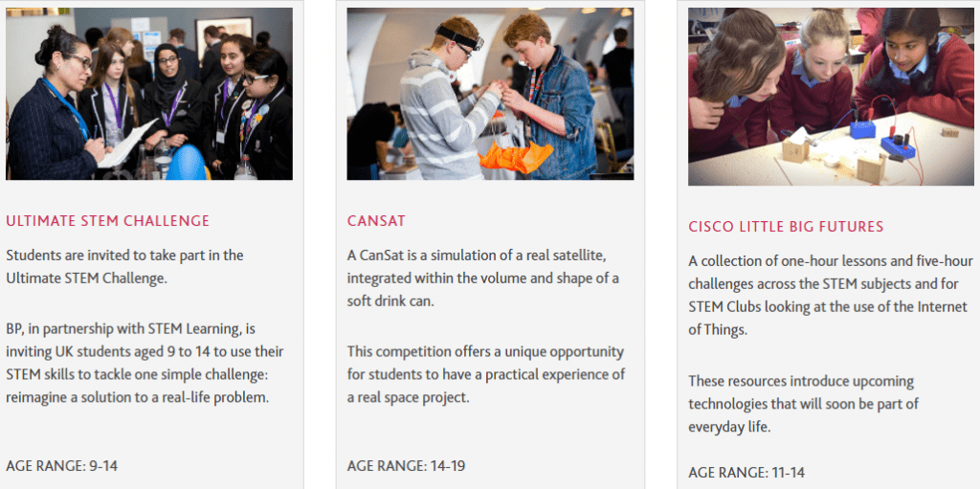Click the CanSat parachute photo
The image size is (980, 489).
pos(490,94)
